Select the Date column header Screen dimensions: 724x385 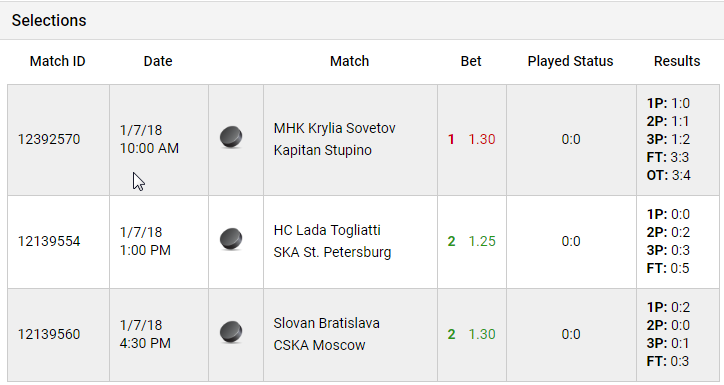(158, 61)
